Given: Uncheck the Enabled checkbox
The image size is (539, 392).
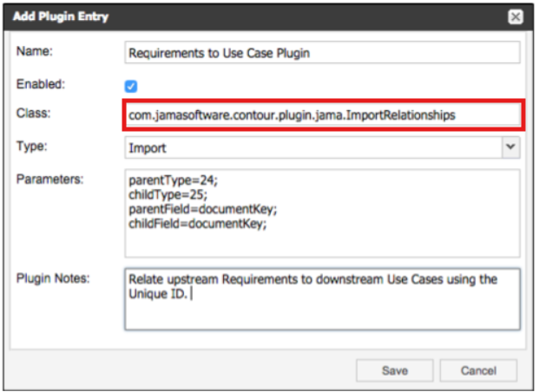Looking at the screenshot, I should (x=131, y=86).
